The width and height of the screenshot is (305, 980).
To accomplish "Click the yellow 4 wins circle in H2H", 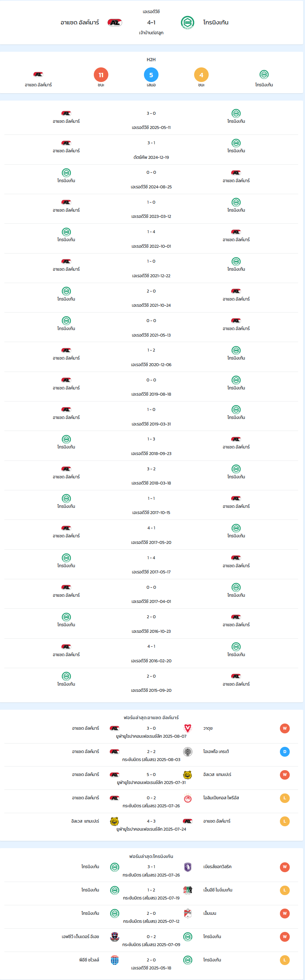I will 201,75.
